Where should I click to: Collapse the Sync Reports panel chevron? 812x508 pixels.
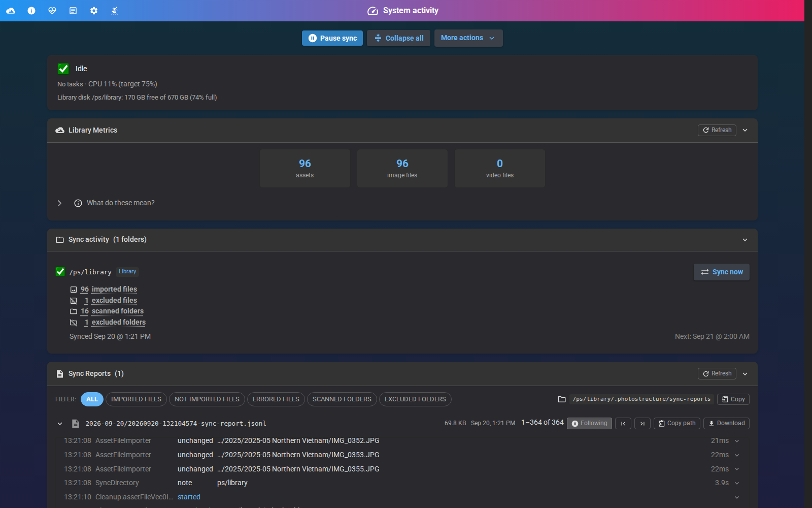(x=745, y=374)
